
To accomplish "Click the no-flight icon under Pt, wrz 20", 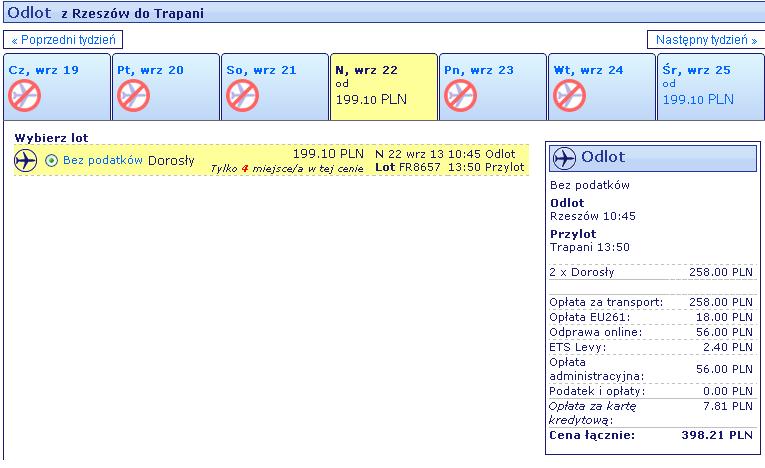I will tap(133, 96).
